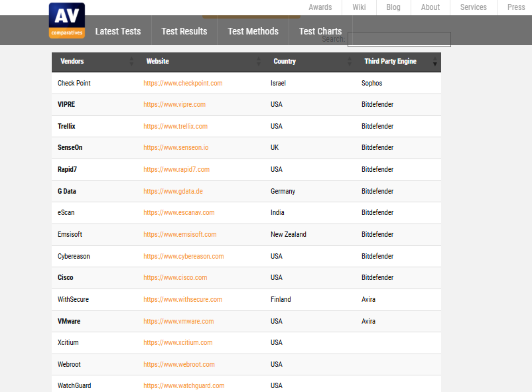Select the eScan vendor cell
This screenshot has width=532, height=392.
coord(66,213)
